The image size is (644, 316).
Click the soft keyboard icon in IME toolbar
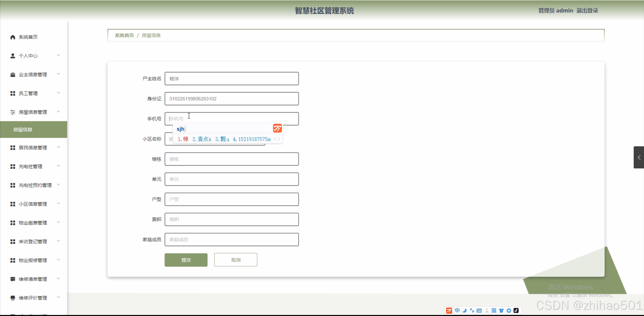point(479,310)
